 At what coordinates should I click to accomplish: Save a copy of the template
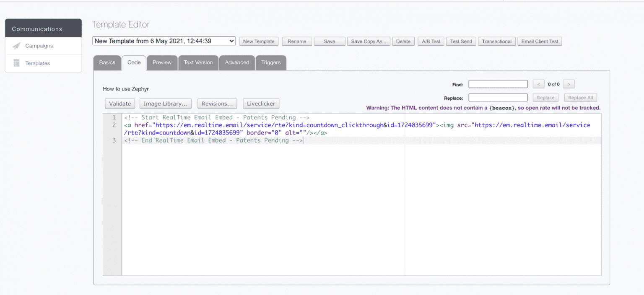[369, 41]
